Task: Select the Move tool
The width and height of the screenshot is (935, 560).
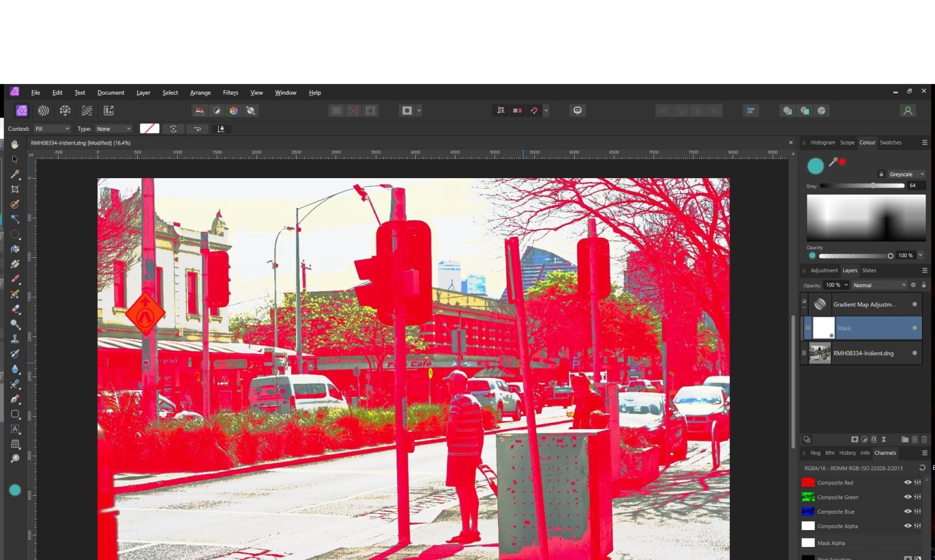Action: pos(15,159)
